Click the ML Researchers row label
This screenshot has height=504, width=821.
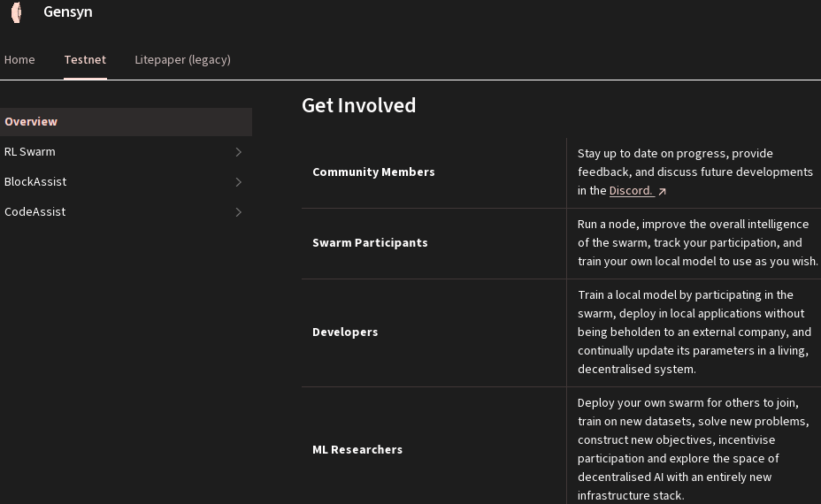tap(357, 450)
